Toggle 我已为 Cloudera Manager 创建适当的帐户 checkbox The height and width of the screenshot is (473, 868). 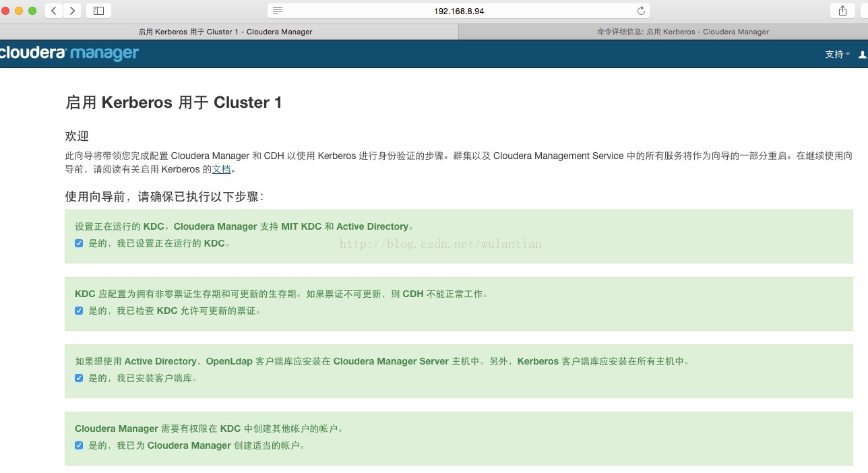(x=79, y=445)
